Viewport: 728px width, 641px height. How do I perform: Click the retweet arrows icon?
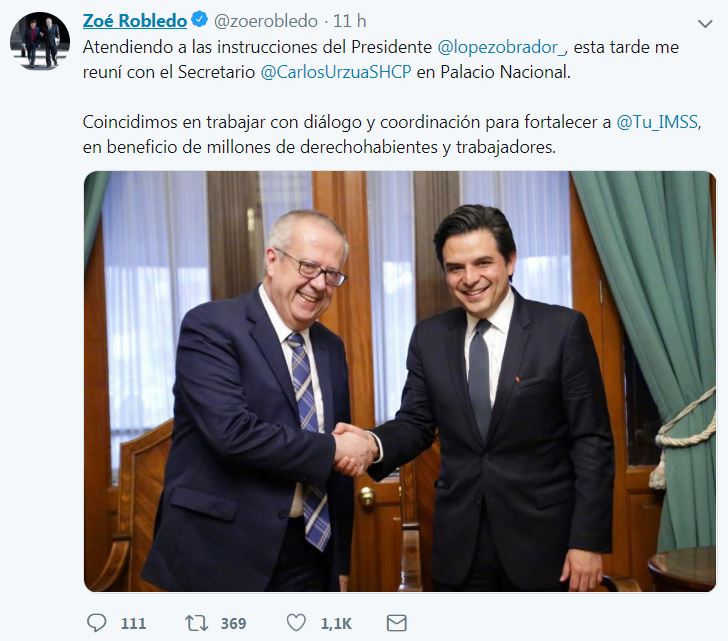point(196,622)
